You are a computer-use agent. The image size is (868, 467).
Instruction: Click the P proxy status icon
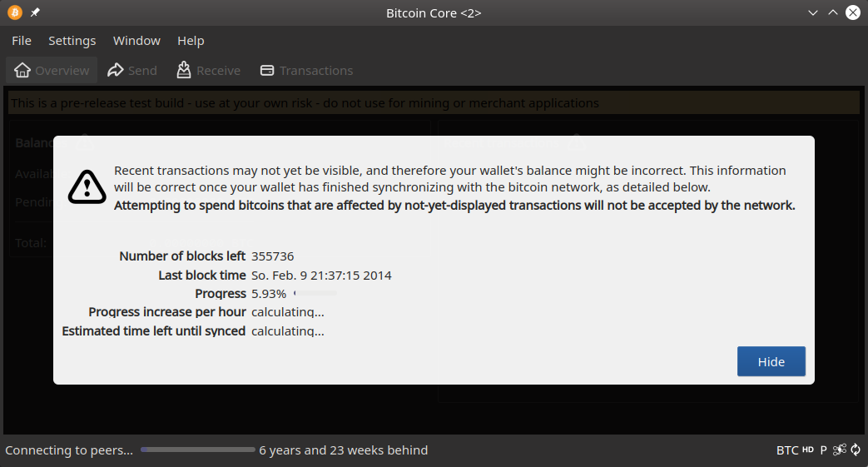tap(823, 450)
